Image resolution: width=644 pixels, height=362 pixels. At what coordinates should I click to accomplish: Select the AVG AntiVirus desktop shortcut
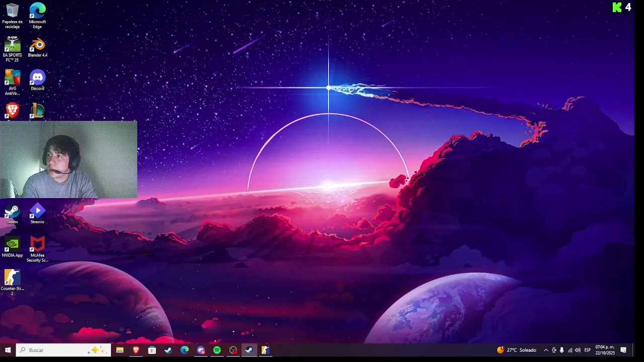coord(12,82)
